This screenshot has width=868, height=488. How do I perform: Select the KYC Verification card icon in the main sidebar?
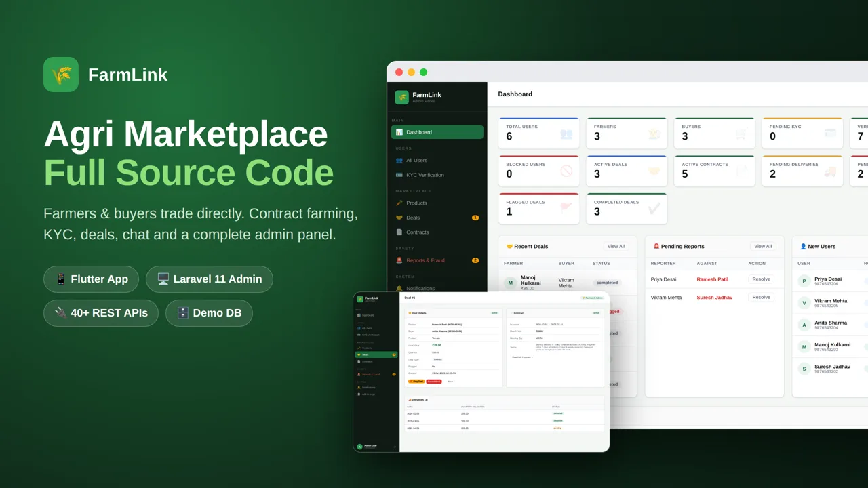pos(399,175)
